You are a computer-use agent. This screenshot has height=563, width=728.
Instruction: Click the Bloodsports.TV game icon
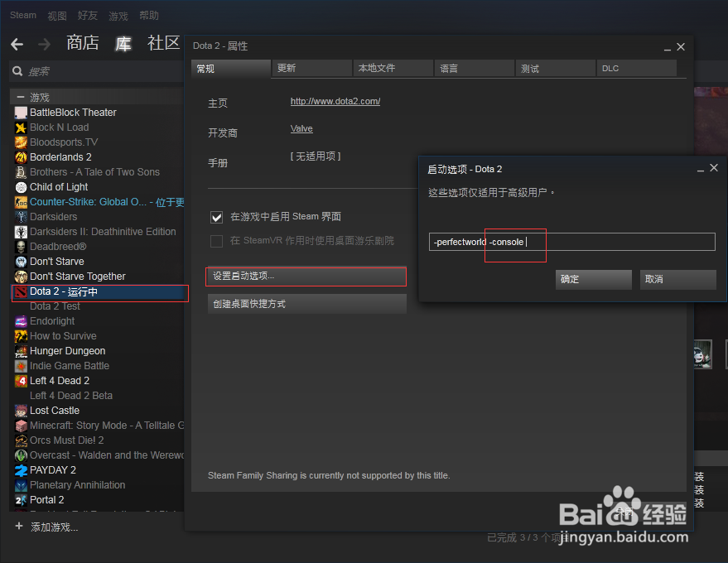pyautogui.click(x=21, y=142)
